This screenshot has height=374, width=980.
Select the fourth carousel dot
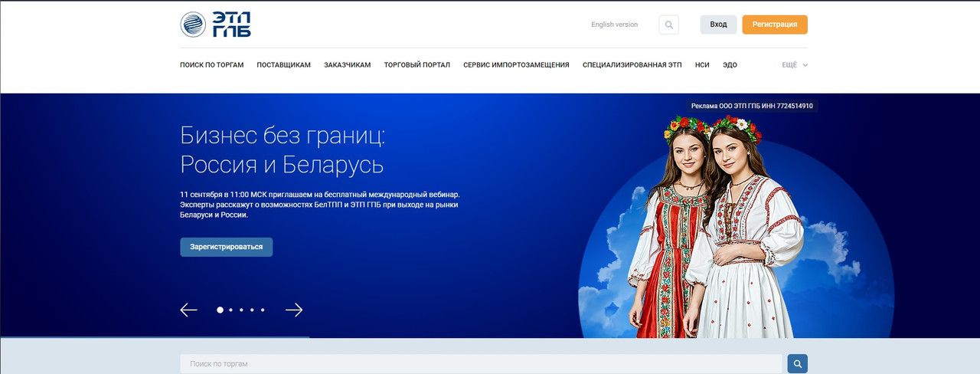[x=252, y=310]
